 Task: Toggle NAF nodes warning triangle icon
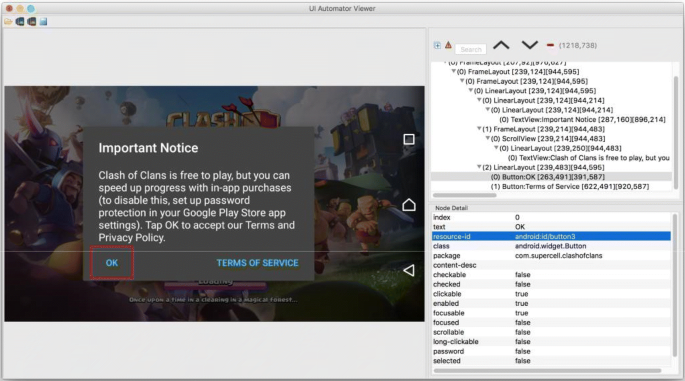[448, 45]
